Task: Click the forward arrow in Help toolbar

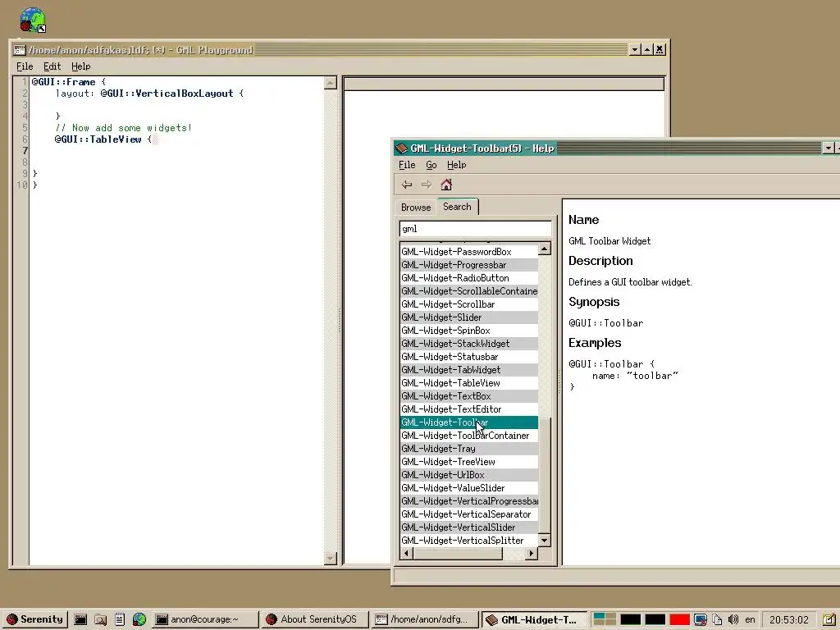Action: coord(427,185)
